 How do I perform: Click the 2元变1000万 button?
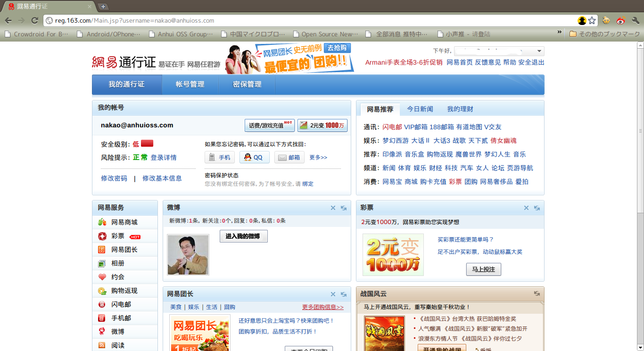pyautogui.click(x=322, y=125)
